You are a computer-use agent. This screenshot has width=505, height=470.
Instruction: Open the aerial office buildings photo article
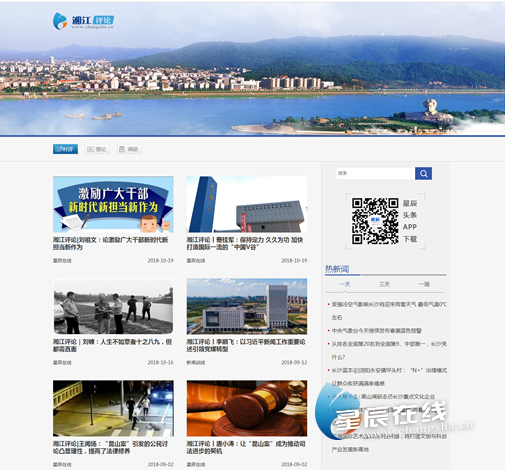(247, 306)
